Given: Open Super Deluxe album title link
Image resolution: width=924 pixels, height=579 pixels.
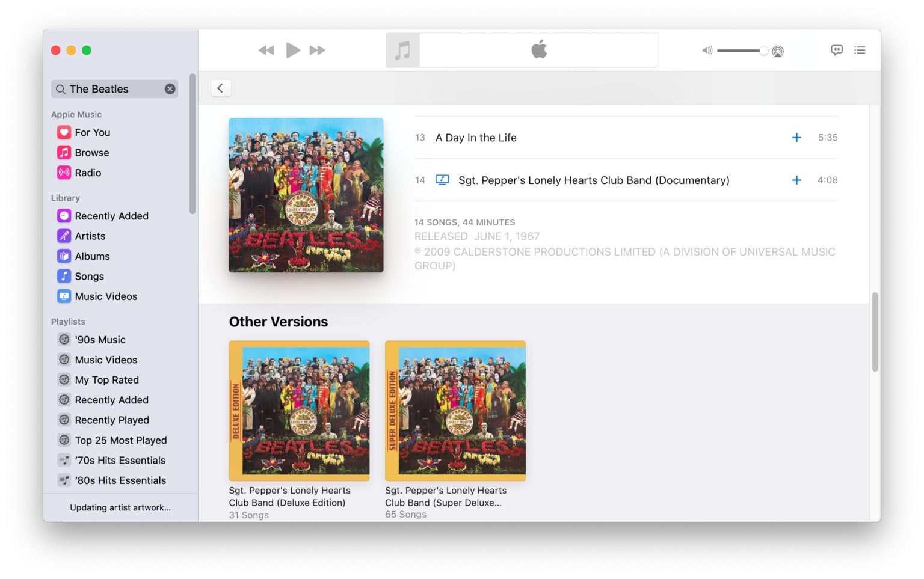Looking at the screenshot, I should [x=445, y=497].
